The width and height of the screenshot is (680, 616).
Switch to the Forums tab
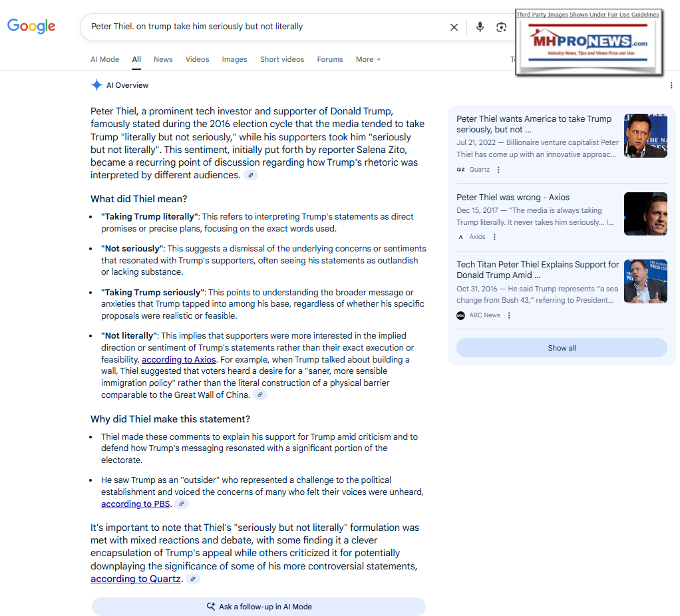click(330, 59)
